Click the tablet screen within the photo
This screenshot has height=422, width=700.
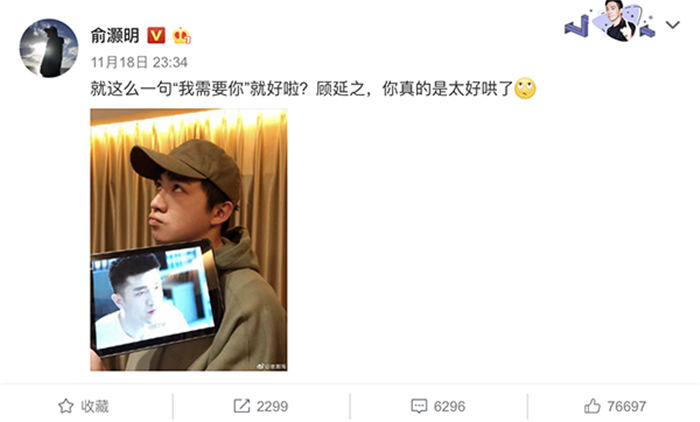[153, 297]
